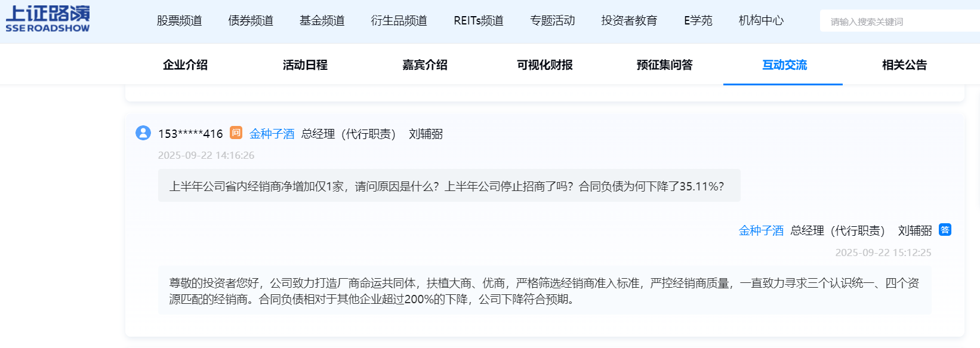Click the SSE Roadshow logo

tap(48, 19)
